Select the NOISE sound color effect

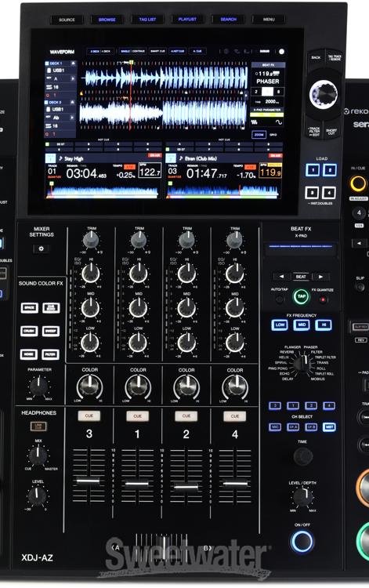click(x=29, y=354)
